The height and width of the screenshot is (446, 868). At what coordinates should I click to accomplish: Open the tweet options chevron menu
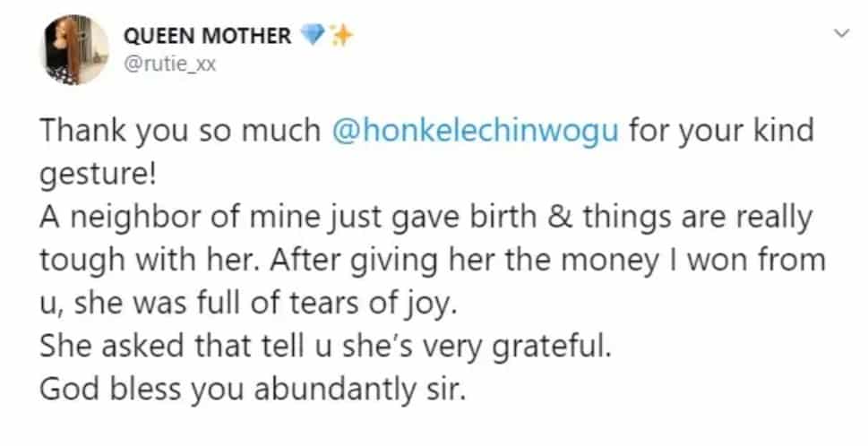click(x=840, y=33)
